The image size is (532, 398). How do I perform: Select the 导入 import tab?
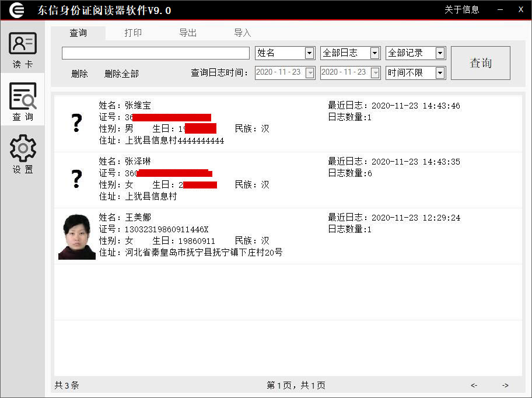click(242, 33)
